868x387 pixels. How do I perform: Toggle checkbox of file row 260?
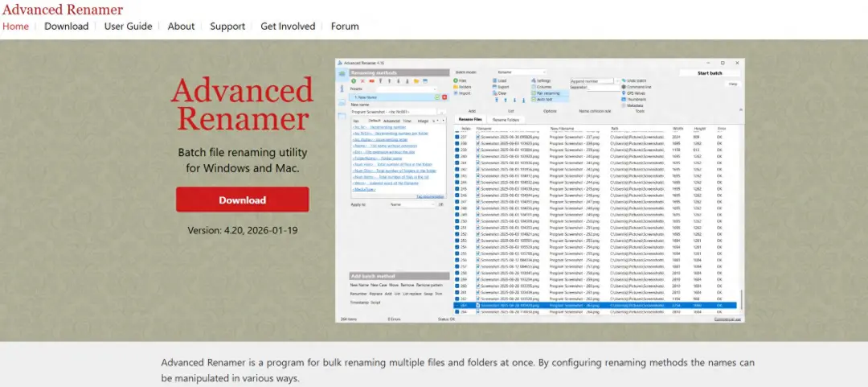[x=457, y=286]
